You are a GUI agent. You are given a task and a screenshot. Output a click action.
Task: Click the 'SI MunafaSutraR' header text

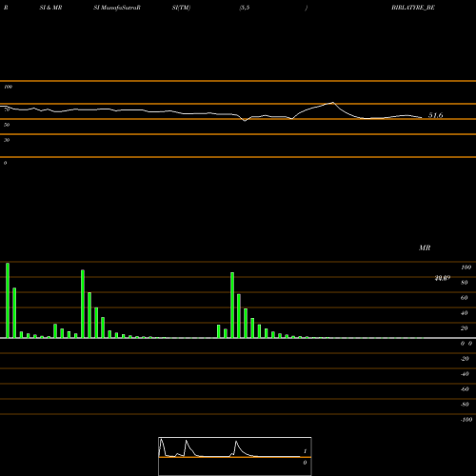[x=117, y=8]
